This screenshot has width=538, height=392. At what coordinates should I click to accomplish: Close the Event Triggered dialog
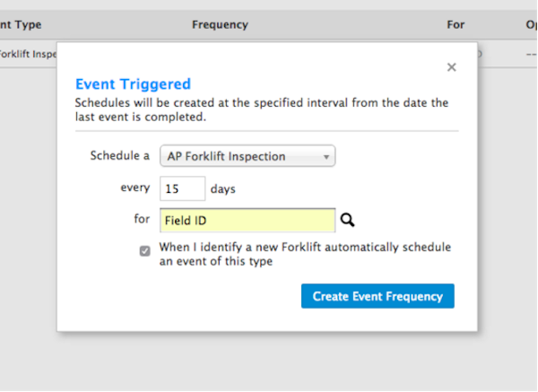pos(452,67)
